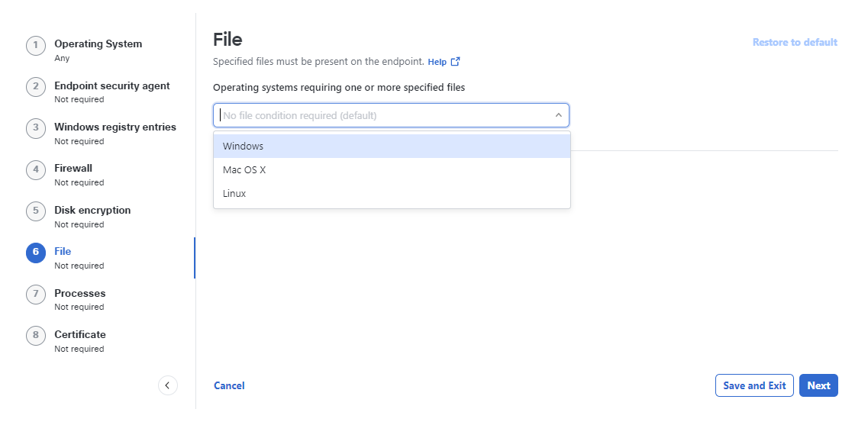Click the step 7 Processes circle icon
The height and width of the screenshot is (422, 868).
[35, 295]
